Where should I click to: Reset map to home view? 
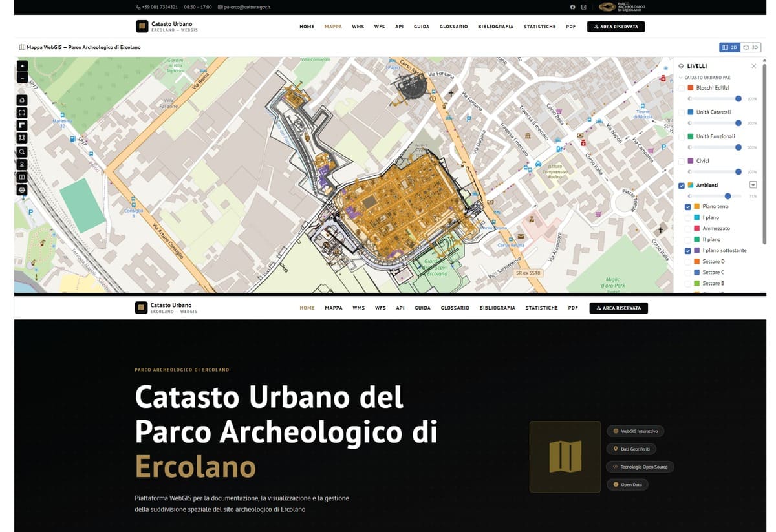(22, 100)
